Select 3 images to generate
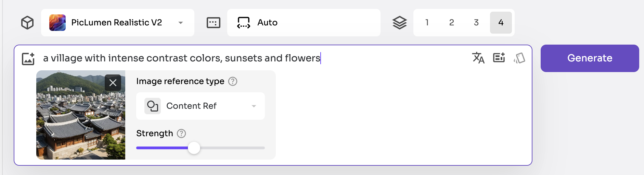This screenshot has height=175, width=644. tap(476, 23)
